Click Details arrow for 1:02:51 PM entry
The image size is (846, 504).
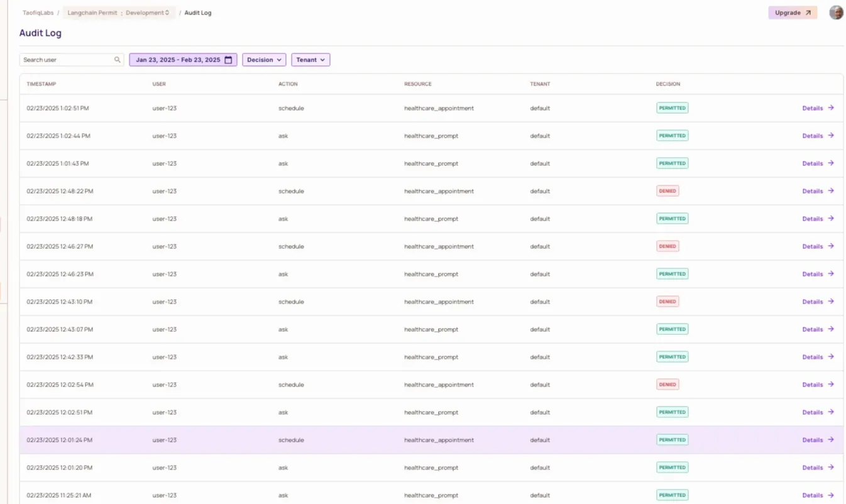coord(830,108)
